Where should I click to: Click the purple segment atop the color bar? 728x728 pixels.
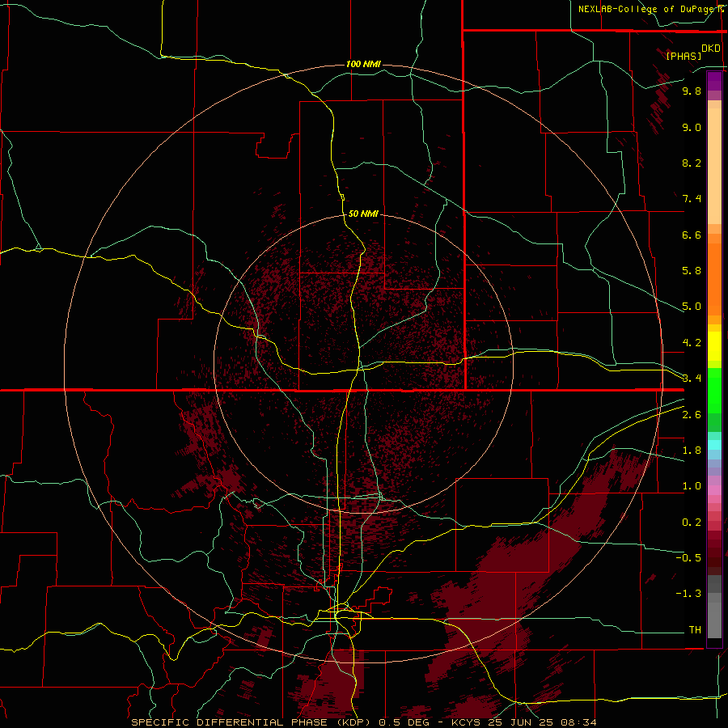pos(714,81)
